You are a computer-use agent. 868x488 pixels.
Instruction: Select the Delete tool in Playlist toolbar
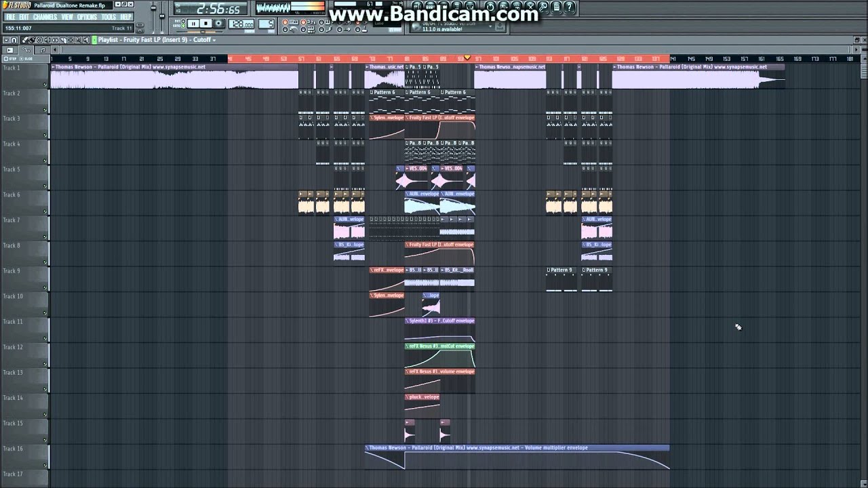coord(39,40)
